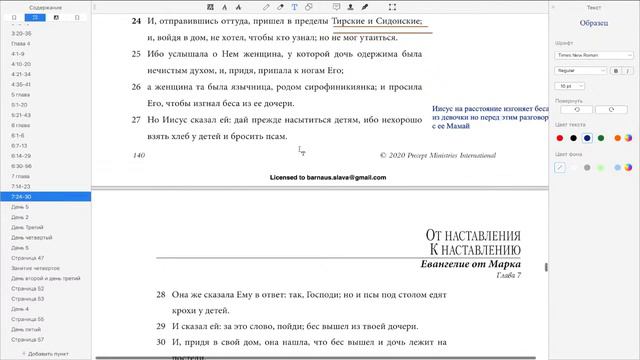Open the font size dropdown
The height and width of the screenshot is (360, 640).
tap(570, 86)
